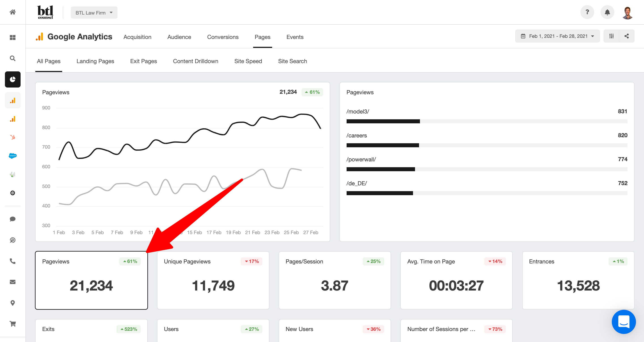
Task: Click the sidebar search magnifier icon
Action: 13,58
